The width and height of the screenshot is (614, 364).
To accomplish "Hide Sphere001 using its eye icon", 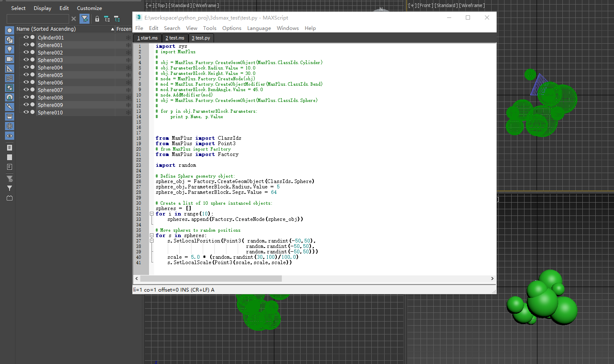I will click(26, 45).
